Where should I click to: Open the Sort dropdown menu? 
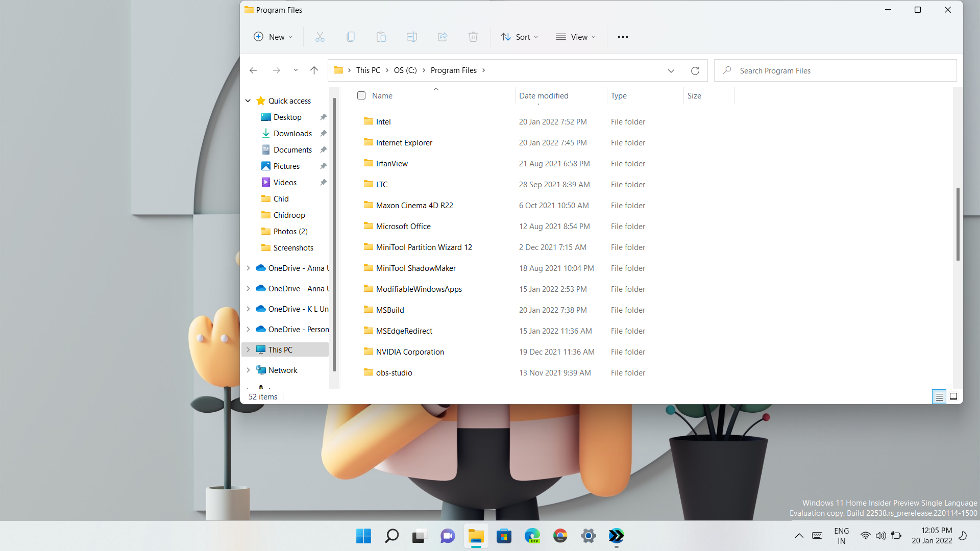click(520, 37)
